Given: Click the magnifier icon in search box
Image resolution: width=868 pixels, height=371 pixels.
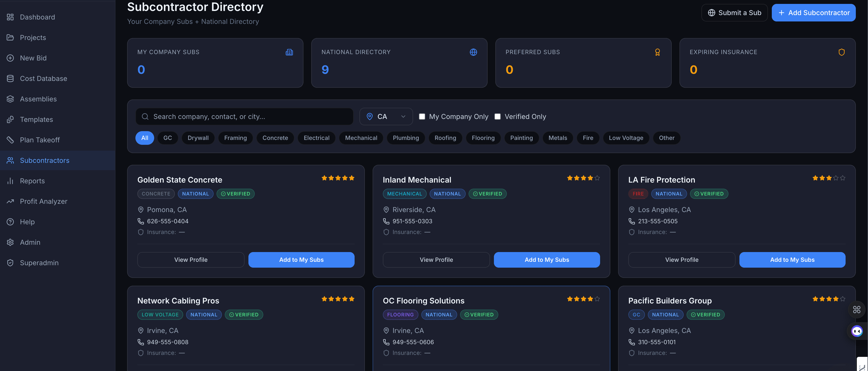Looking at the screenshot, I should 145,116.
